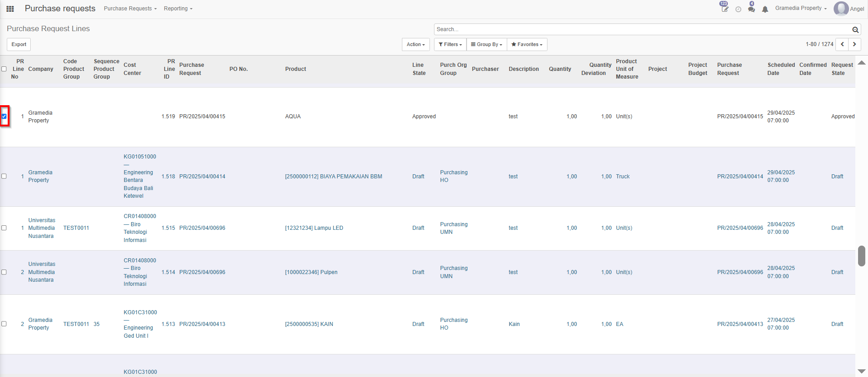Click in the Search input field
This screenshot has width=868, height=377.
pos(642,29)
